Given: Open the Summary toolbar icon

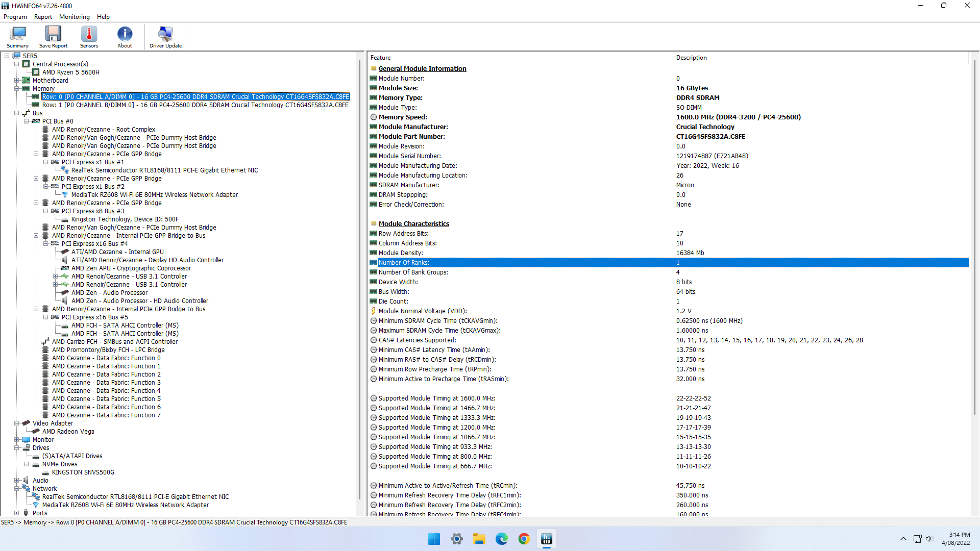Looking at the screenshot, I should tap(17, 37).
